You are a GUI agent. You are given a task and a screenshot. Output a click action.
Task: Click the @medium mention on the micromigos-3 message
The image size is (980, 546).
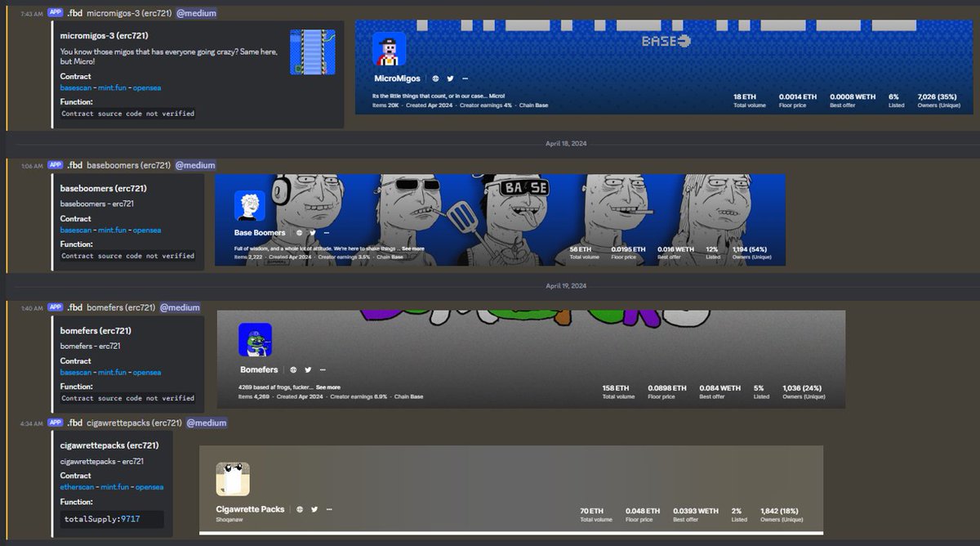196,12
